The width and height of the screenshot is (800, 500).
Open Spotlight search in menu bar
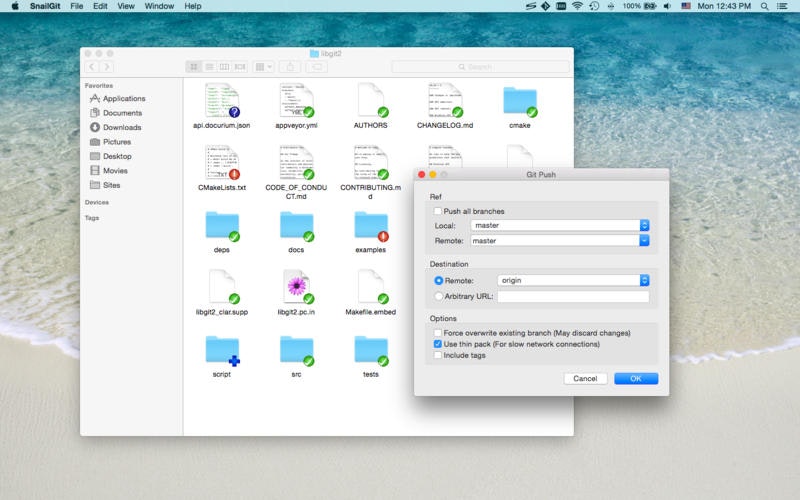764,6
